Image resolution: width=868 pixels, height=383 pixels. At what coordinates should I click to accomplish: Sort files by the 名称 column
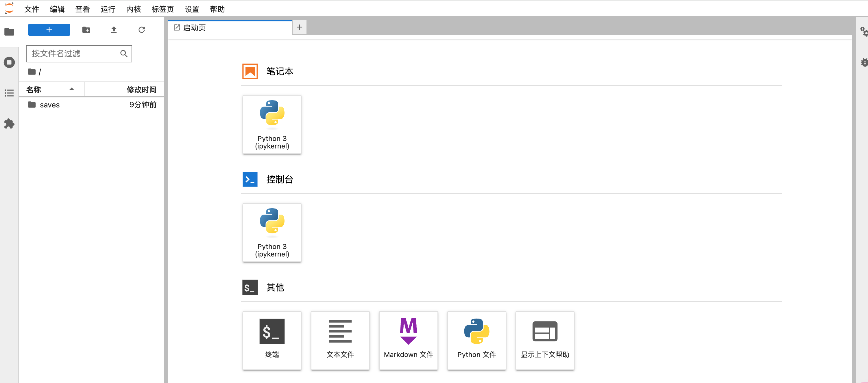(52, 90)
